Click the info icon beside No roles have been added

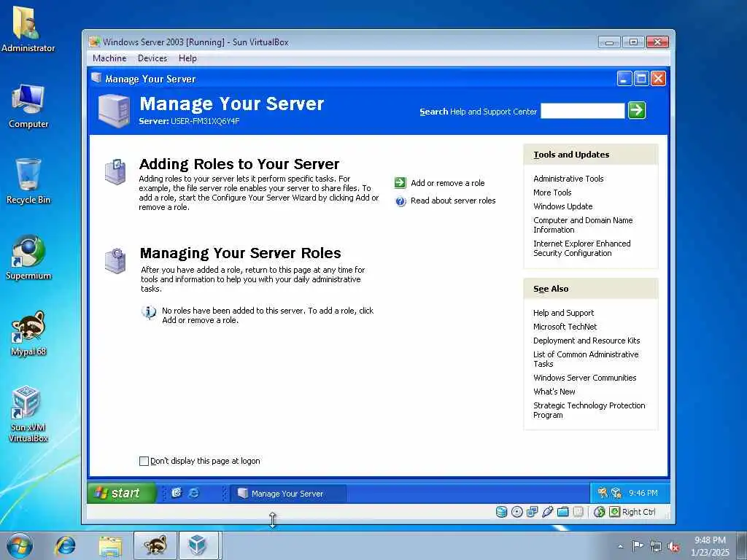pyautogui.click(x=149, y=312)
